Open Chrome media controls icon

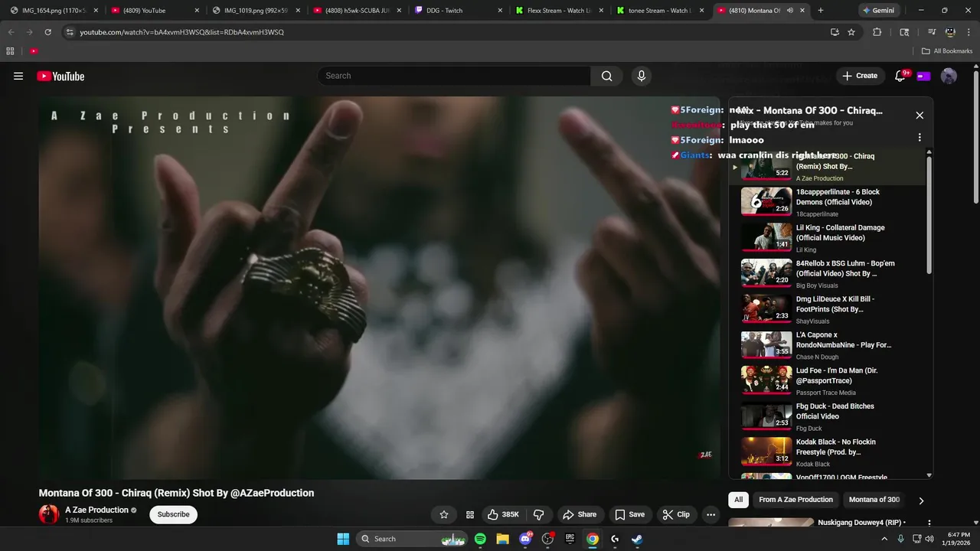932,32
